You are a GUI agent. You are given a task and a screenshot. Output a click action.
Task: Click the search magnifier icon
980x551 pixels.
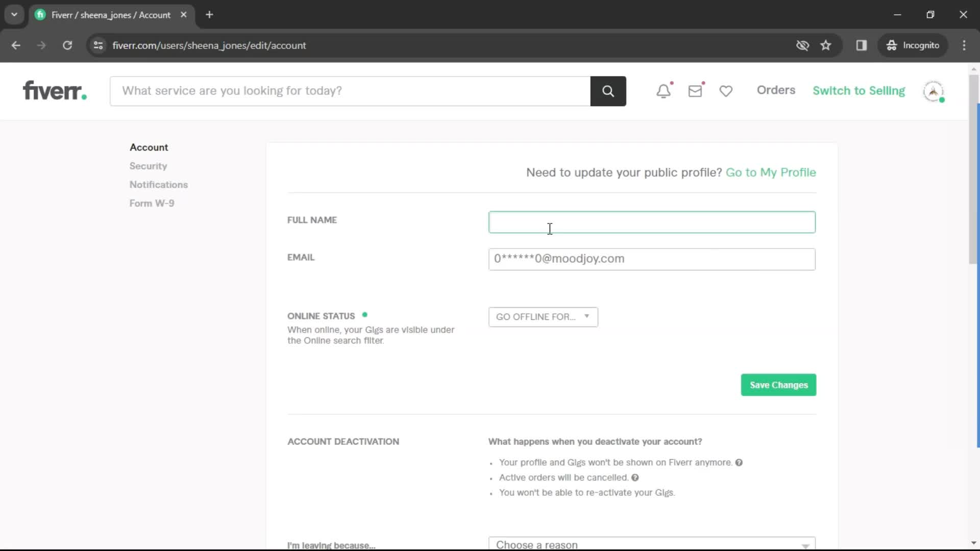(608, 91)
